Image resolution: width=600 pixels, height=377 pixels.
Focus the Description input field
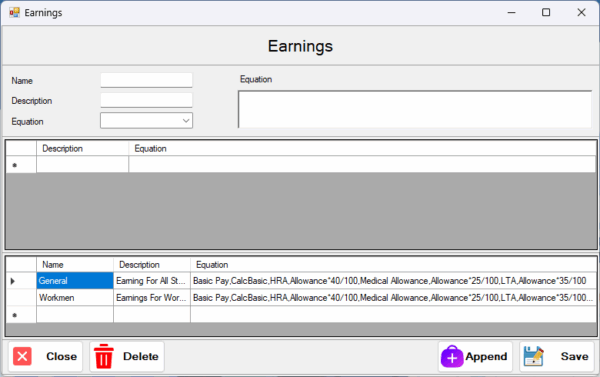147,100
